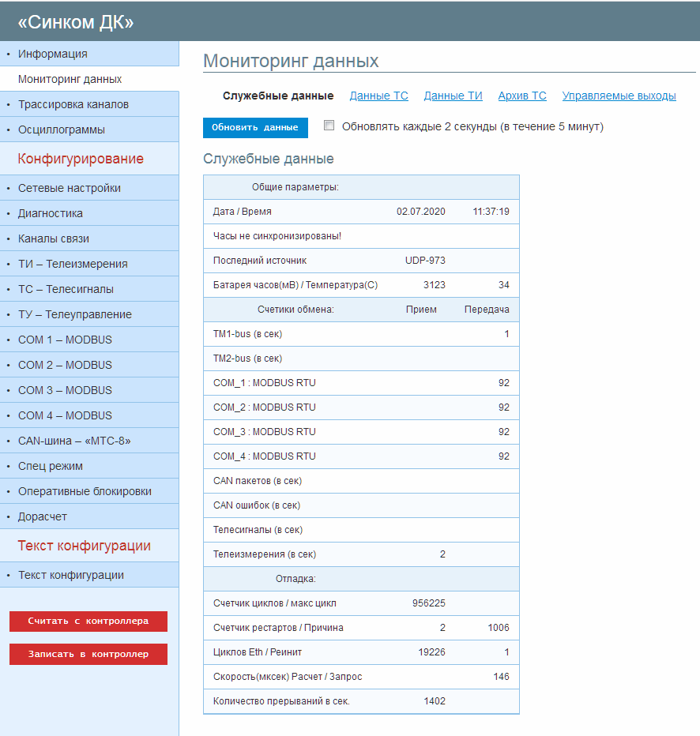This screenshot has height=736, width=700.
Task: Open the Архив ТС link
Action: 521,96
